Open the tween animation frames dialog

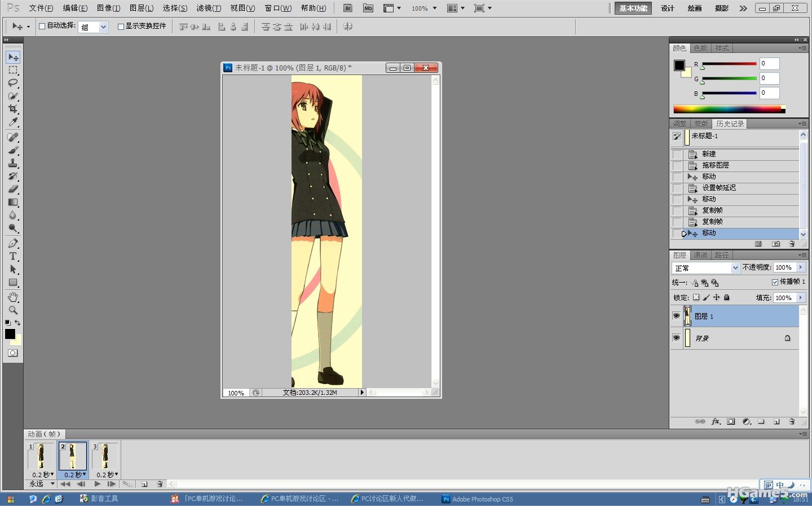pos(127,484)
